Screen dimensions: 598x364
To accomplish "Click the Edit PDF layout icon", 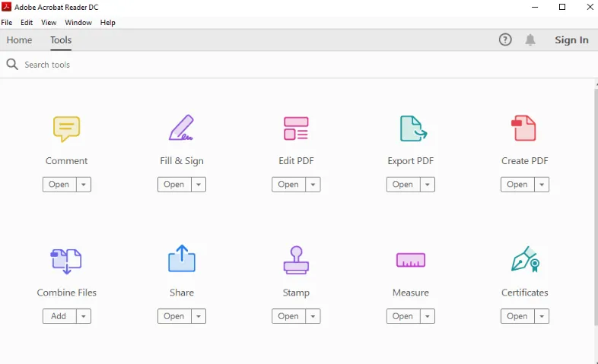I will [x=296, y=128].
